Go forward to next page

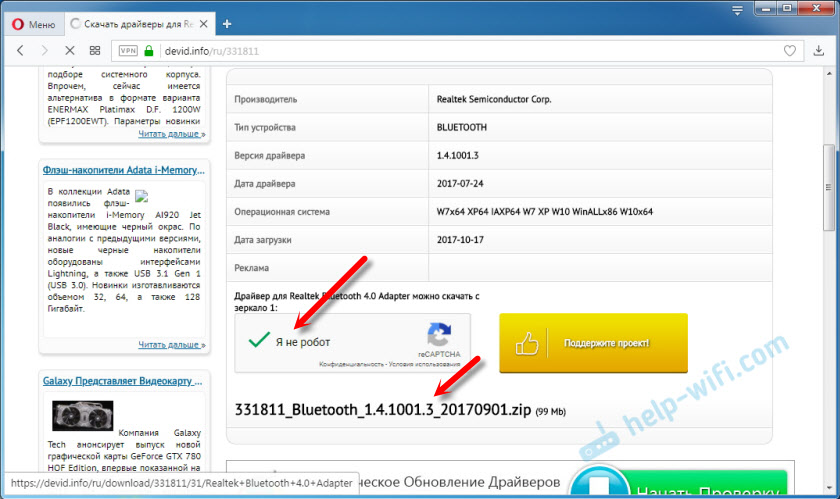coord(44,50)
